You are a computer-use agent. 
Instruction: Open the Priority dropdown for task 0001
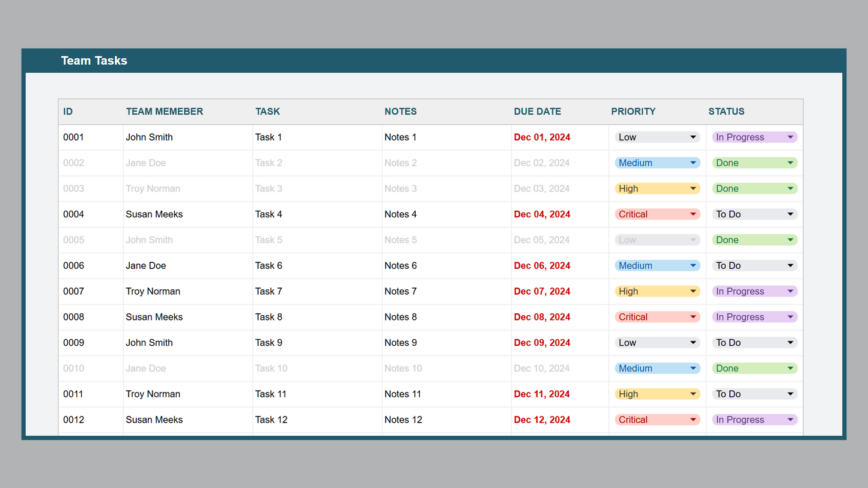(x=657, y=137)
